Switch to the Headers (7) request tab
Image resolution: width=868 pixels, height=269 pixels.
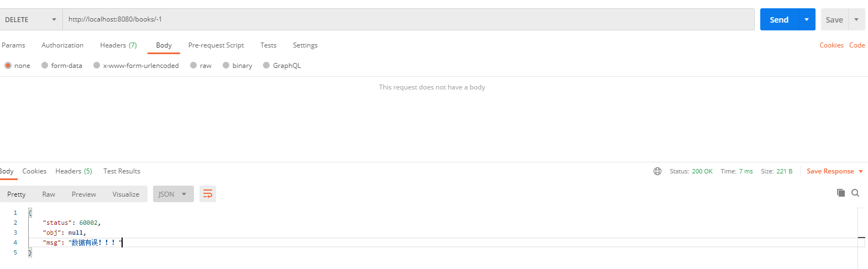pos(118,45)
